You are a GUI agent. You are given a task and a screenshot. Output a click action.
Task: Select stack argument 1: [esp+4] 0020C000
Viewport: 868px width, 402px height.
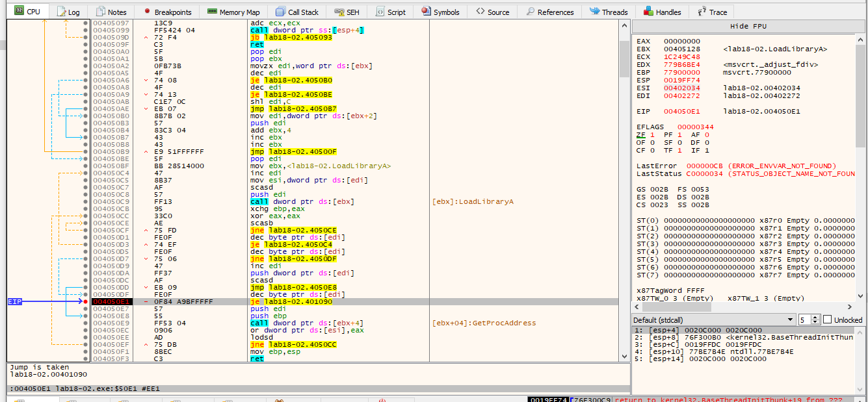click(x=743, y=330)
